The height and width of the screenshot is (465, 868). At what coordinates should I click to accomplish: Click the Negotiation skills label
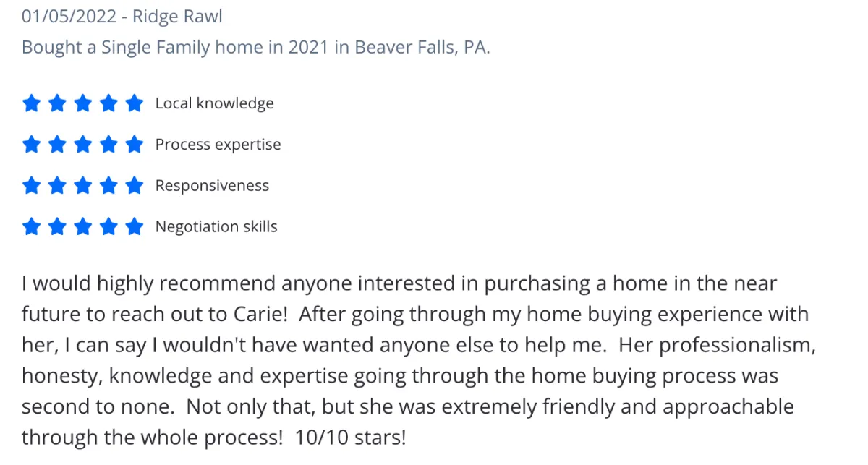point(216,227)
